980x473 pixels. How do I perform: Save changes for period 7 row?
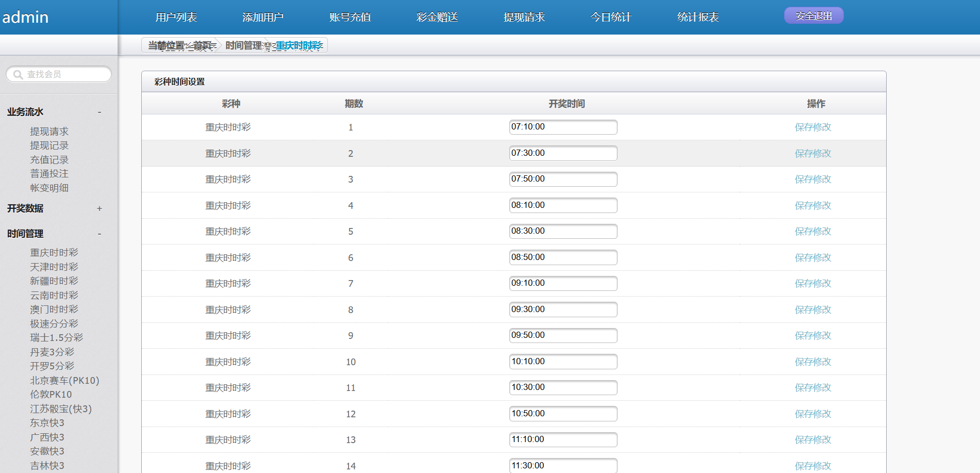pyautogui.click(x=812, y=284)
